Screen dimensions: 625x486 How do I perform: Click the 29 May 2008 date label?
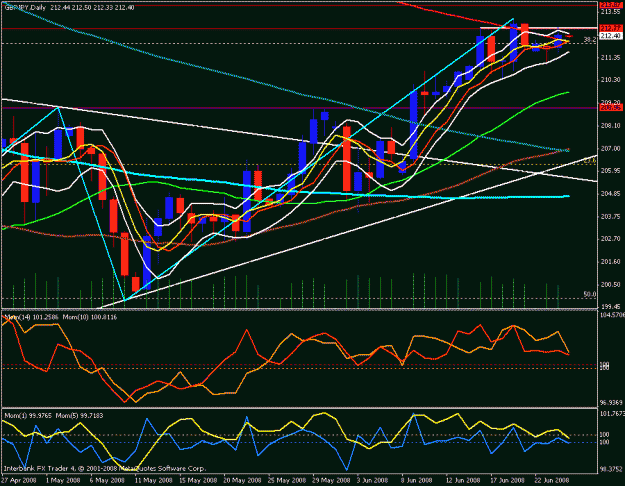331,480
